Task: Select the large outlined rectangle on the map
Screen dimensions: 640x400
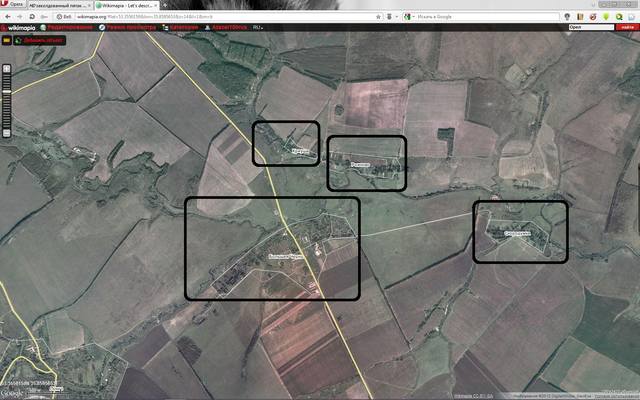Action: click(272, 248)
